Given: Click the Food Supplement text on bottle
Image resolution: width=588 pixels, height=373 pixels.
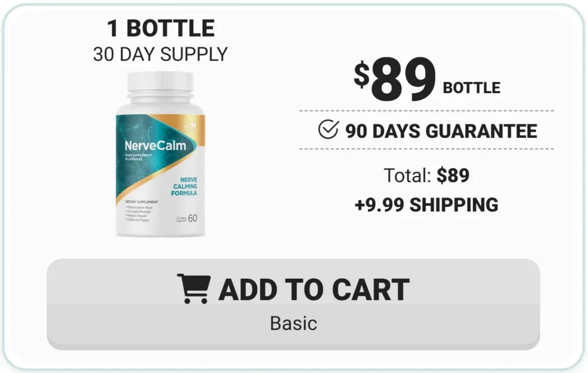Looking at the screenshot, I should (x=138, y=157).
